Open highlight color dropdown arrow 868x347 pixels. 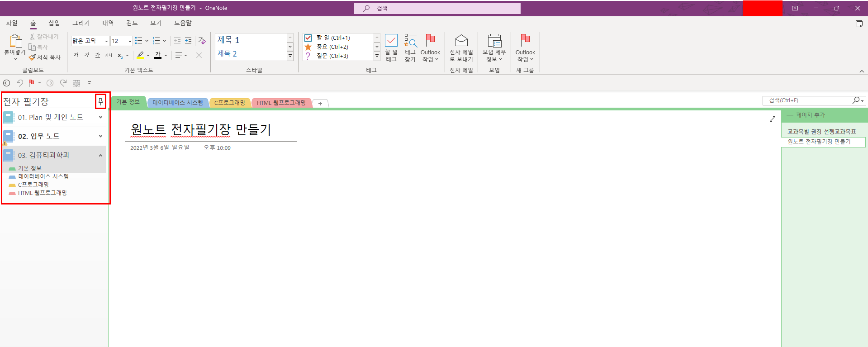pos(148,55)
